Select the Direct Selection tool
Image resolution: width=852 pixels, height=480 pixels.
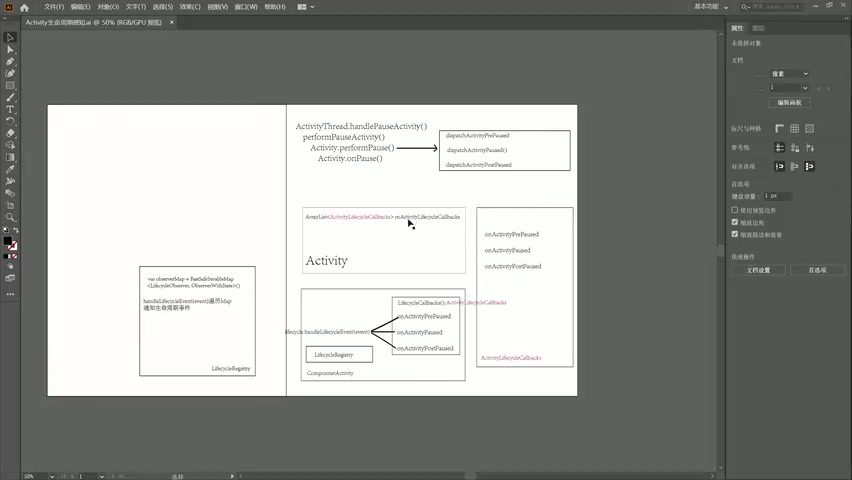pos(10,49)
